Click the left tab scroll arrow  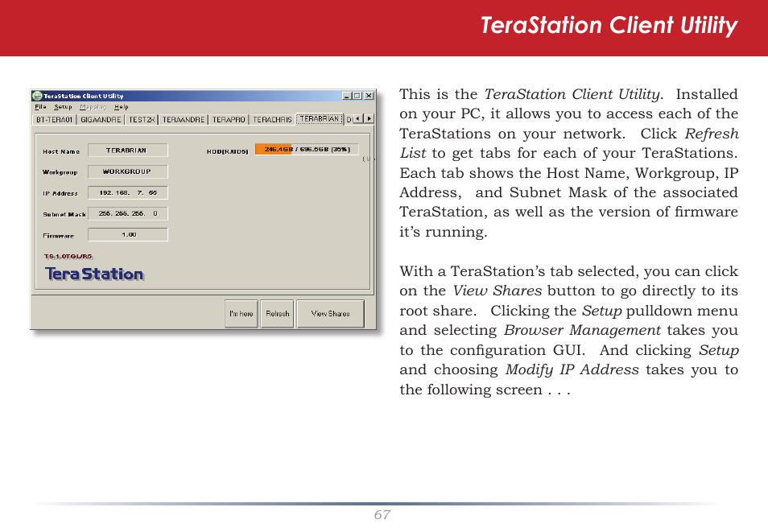pyautogui.click(x=358, y=118)
